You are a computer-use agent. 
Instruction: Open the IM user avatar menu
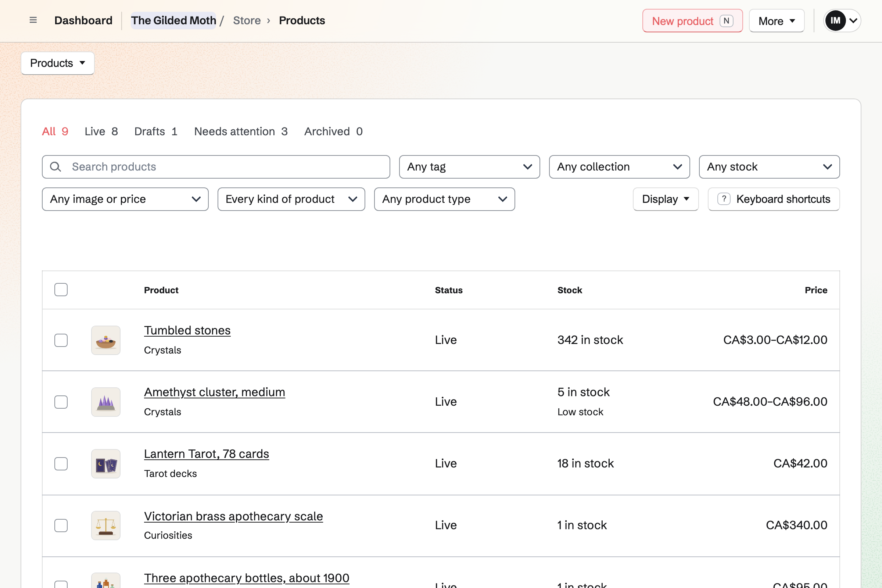842,21
